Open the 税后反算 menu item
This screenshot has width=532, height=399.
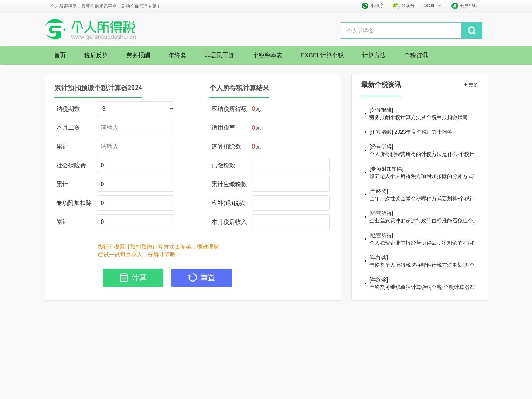[x=96, y=55]
